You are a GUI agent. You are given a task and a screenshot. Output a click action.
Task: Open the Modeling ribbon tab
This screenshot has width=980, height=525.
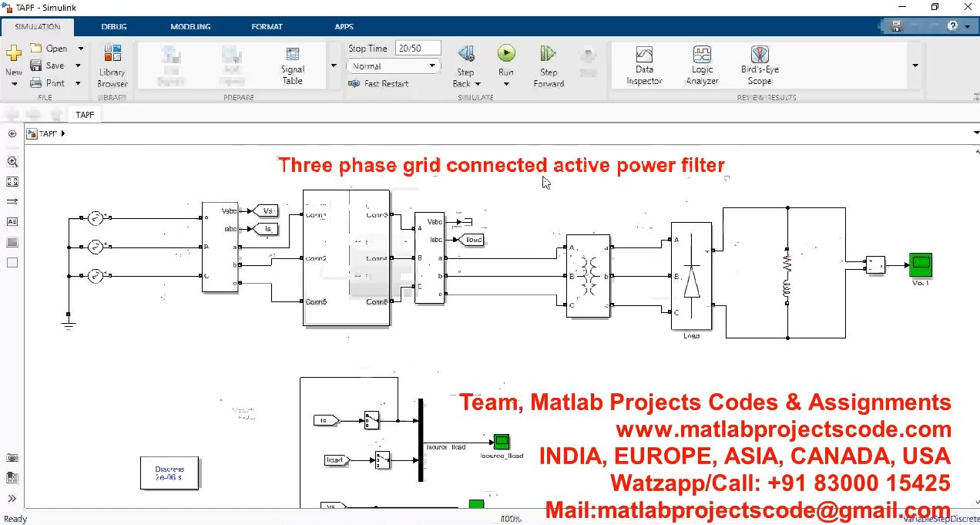[190, 26]
